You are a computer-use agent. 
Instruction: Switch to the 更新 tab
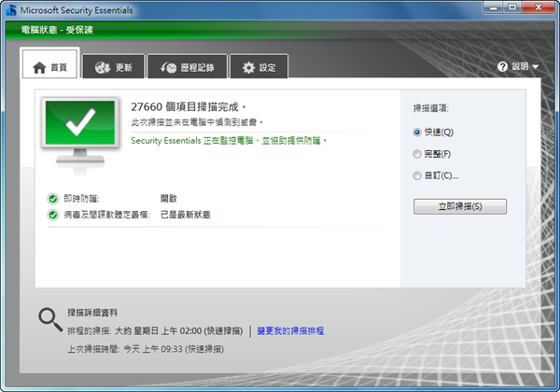(114, 66)
